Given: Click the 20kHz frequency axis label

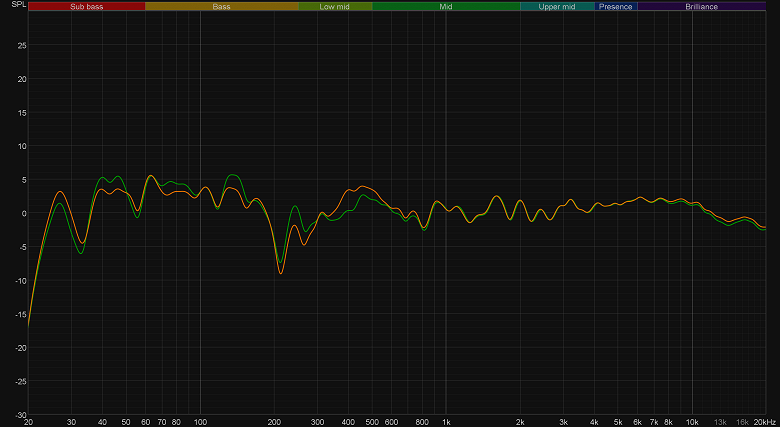Looking at the screenshot, I should 765,422.
